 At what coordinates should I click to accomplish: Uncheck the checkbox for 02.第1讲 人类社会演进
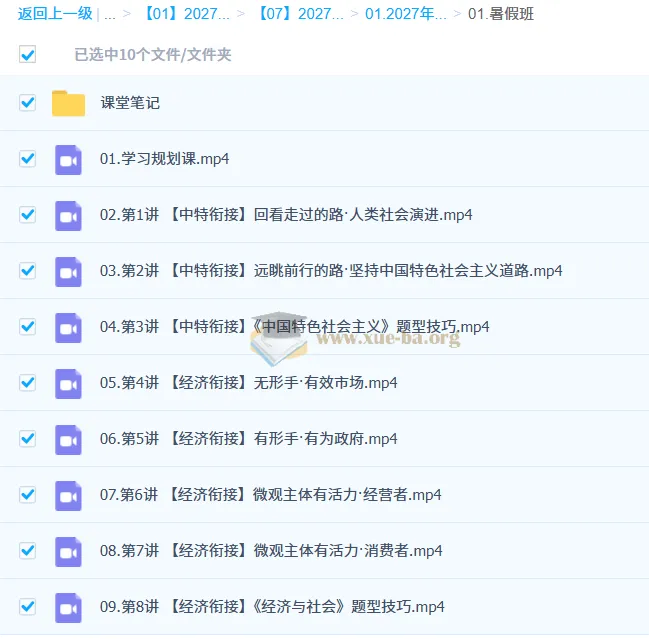(x=27, y=214)
